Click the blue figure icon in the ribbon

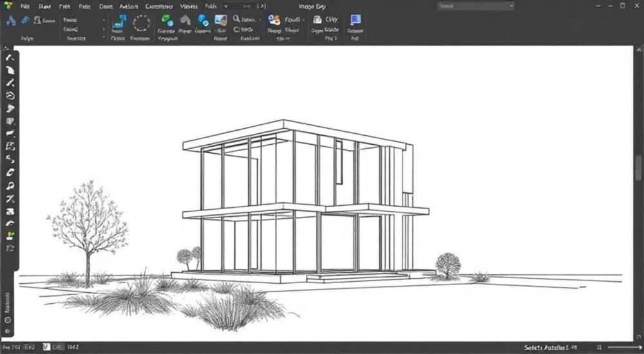tap(11, 21)
